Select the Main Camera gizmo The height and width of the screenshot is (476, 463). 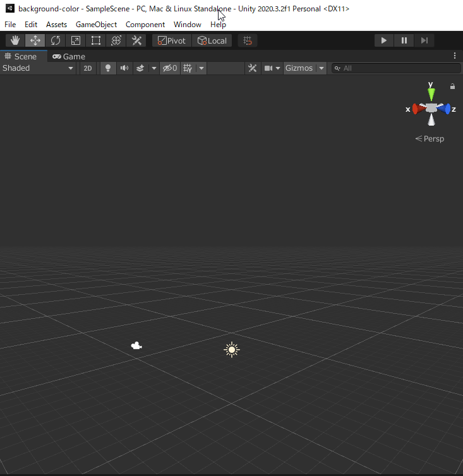pos(136,345)
